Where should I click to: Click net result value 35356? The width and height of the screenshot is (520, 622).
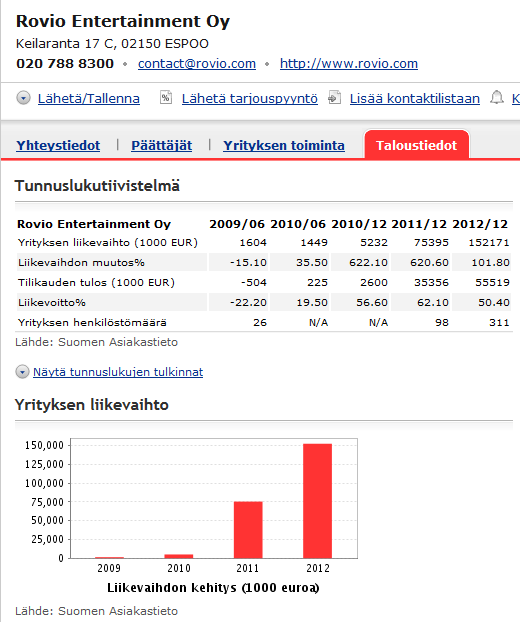tap(431, 282)
